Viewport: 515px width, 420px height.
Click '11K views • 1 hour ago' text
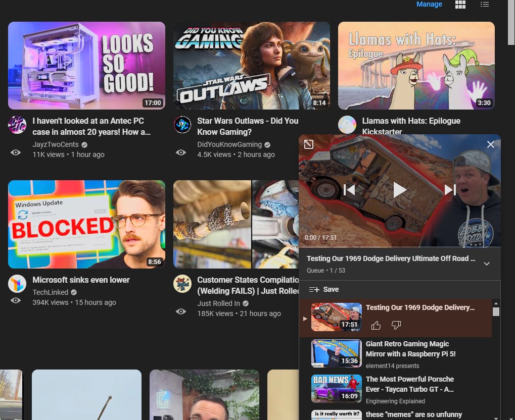pos(68,154)
